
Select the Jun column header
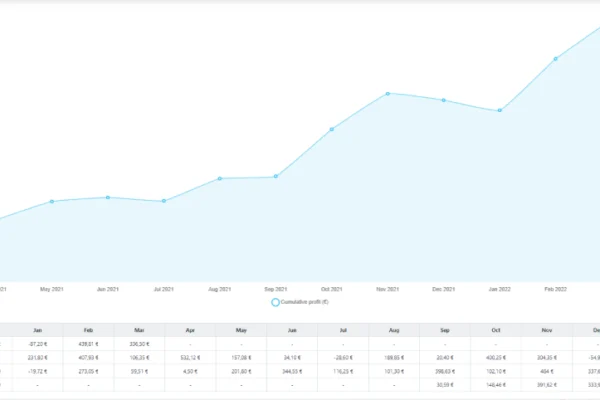coord(291,329)
